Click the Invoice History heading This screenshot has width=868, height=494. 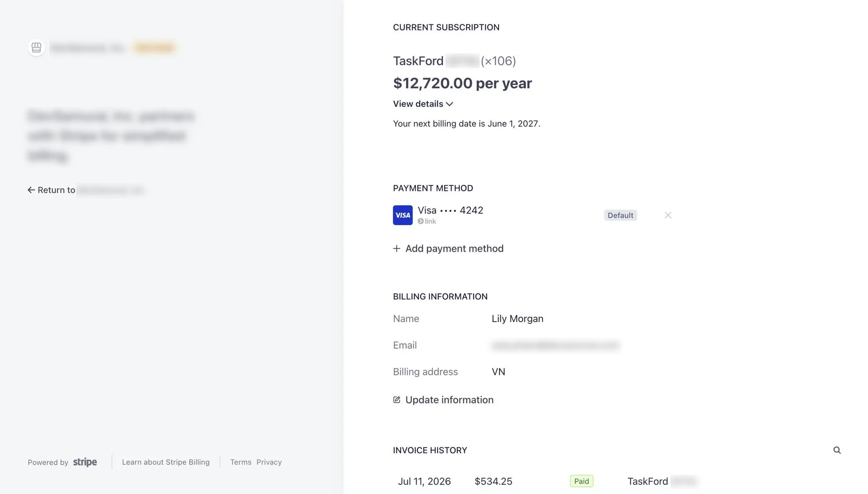[x=430, y=451]
